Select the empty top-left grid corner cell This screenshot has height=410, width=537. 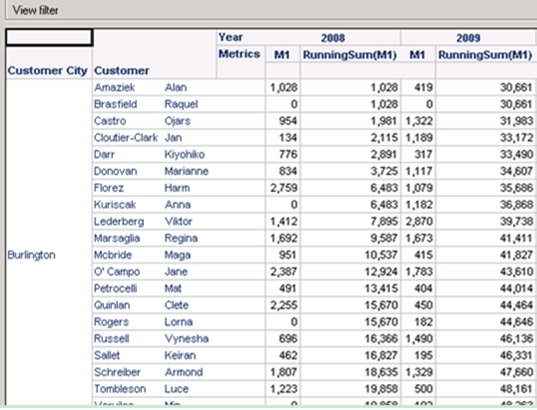coord(49,38)
